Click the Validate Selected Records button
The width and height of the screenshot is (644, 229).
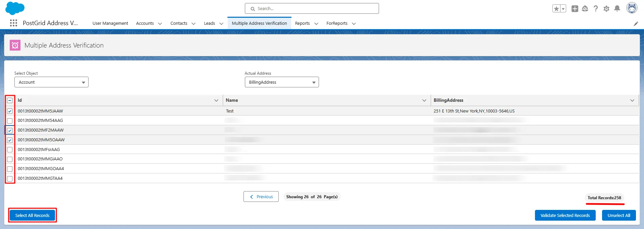565,215
